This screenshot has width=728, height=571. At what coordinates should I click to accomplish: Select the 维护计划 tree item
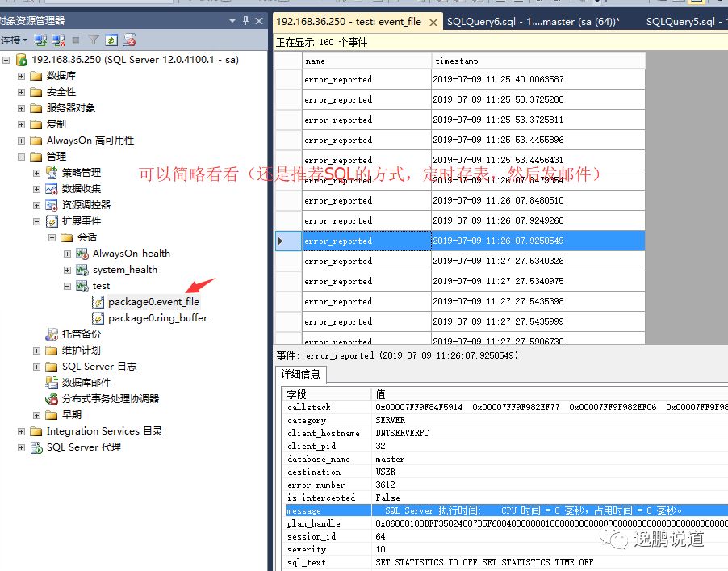(82, 351)
